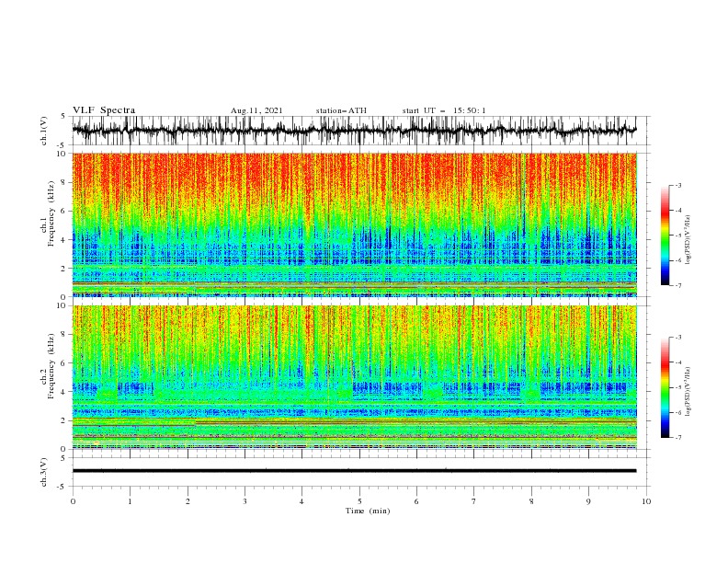Click the "ch.1(V)" axis label
The image size is (728, 563).
coord(44,131)
